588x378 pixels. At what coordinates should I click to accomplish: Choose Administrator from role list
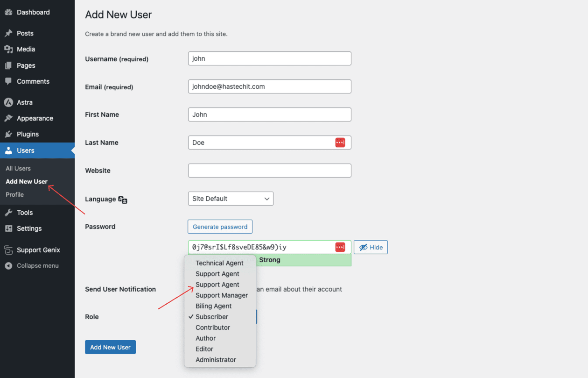click(216, 359)
